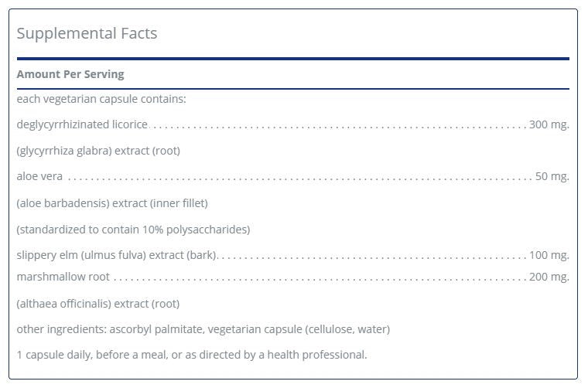The height and width of the screenshot is (388, 588).
Task: Click the 100 mg. slippery elm amount
Action: [x=549, y=255]
